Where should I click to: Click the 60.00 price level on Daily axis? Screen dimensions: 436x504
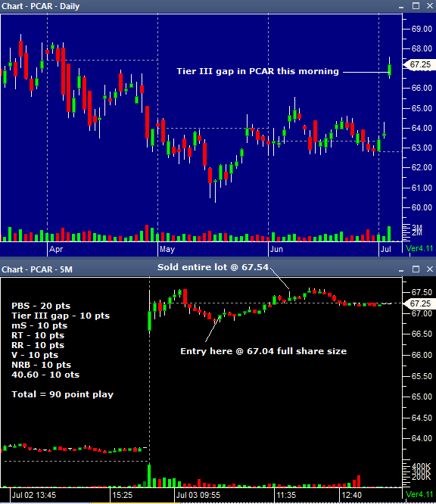422,207
